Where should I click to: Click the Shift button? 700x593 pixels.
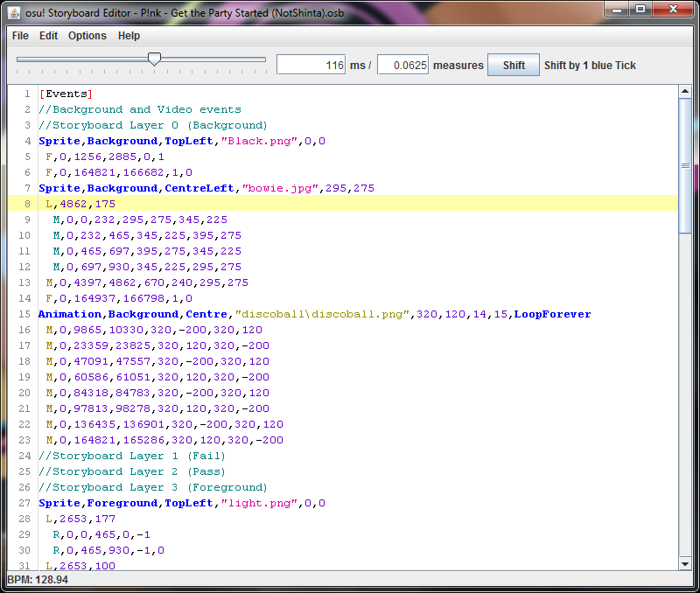[514, 65]
